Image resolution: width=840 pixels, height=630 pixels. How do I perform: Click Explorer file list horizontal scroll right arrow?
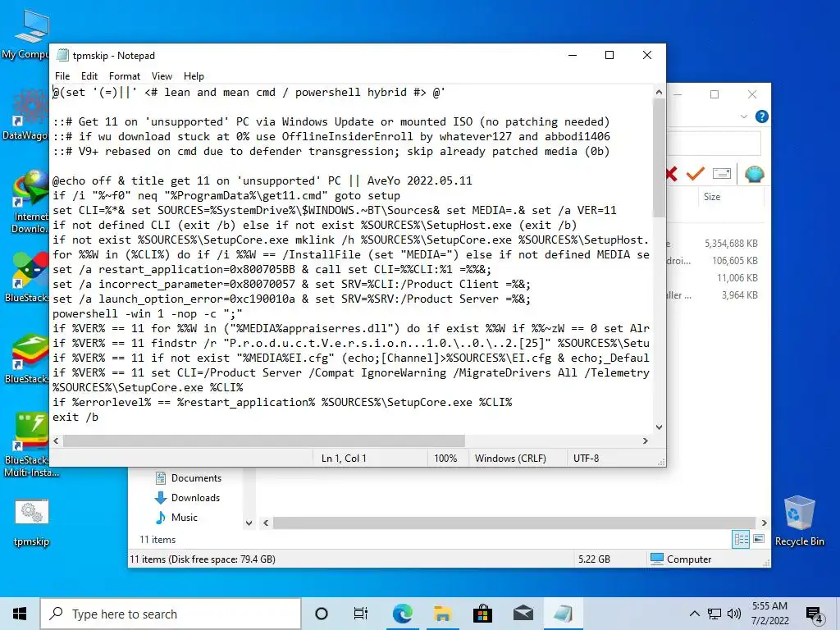pos(764,523)
